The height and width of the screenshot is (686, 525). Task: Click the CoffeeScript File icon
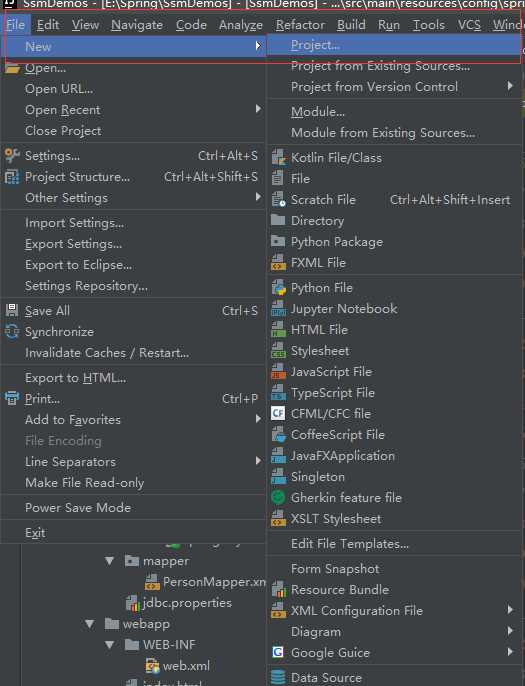click(278, 434)
